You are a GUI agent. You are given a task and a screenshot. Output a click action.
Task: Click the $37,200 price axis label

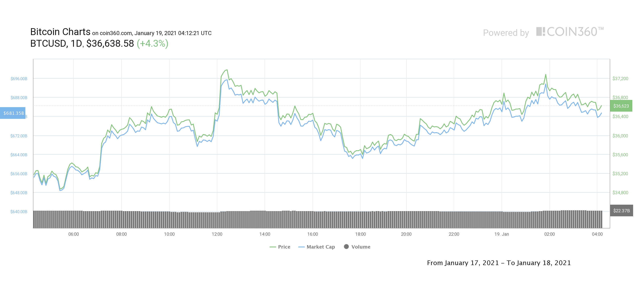click(x=620, y=79)
